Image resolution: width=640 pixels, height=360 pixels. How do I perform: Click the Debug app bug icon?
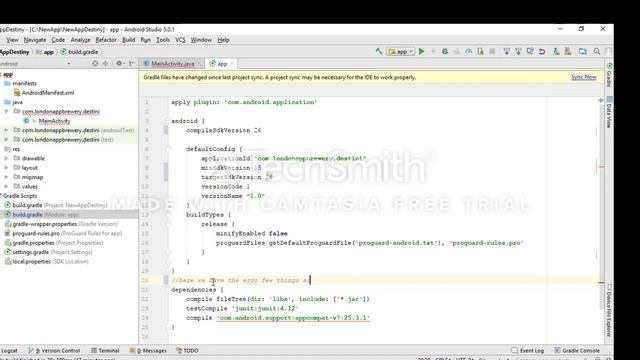(445, 51)
